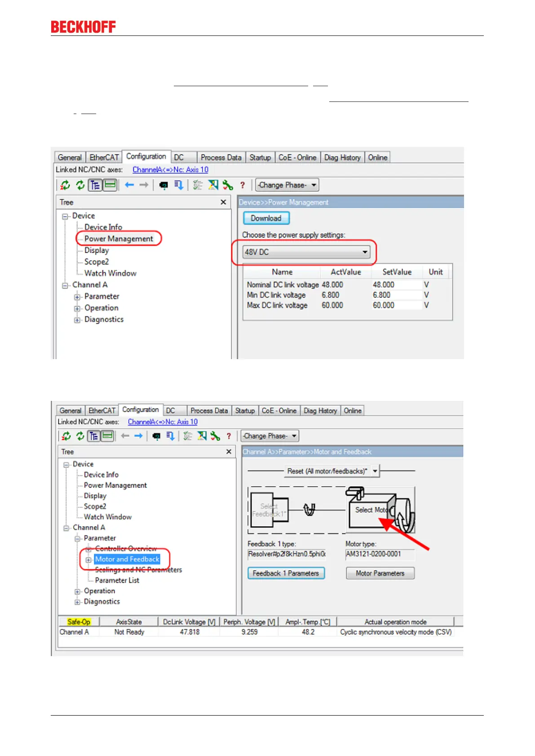Expand the Controller Overview tree node
Viewport: 535px width, 756px height.
coord(88,549)
